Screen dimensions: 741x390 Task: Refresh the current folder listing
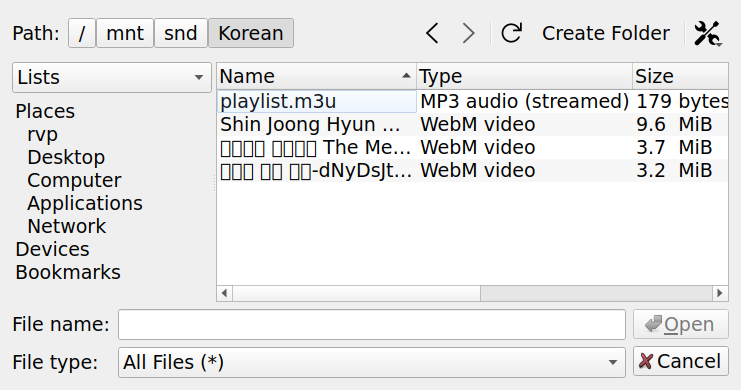[x=511, y=33]
